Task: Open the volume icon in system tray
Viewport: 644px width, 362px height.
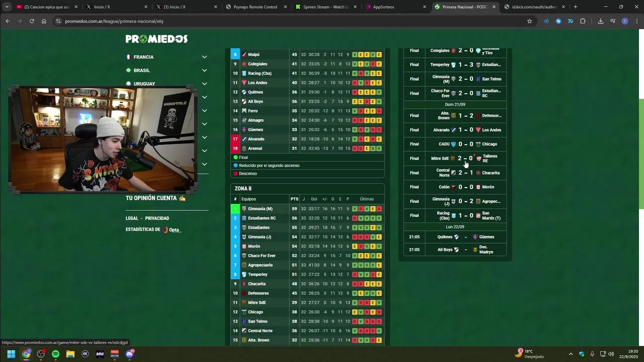Action: (611, 354)
